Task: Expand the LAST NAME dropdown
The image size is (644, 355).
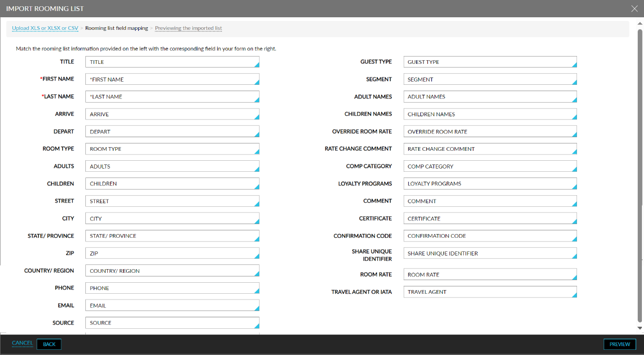Action: point(172,96)
